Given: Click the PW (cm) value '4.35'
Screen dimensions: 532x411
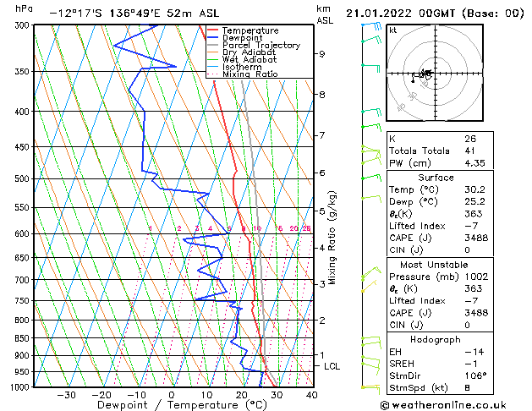Looking at the screenshot, I should tap(474, 163).
